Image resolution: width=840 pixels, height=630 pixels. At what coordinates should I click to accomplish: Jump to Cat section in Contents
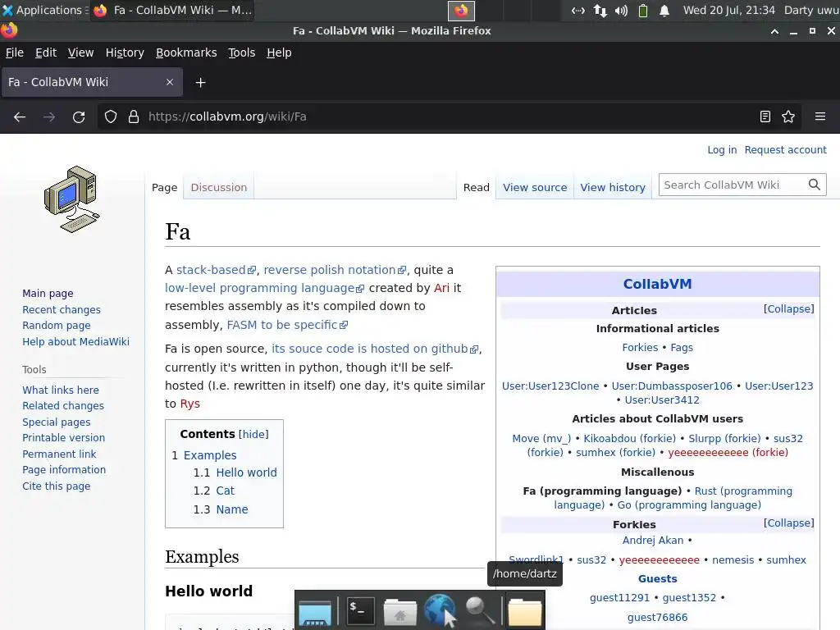click(225, 491)
